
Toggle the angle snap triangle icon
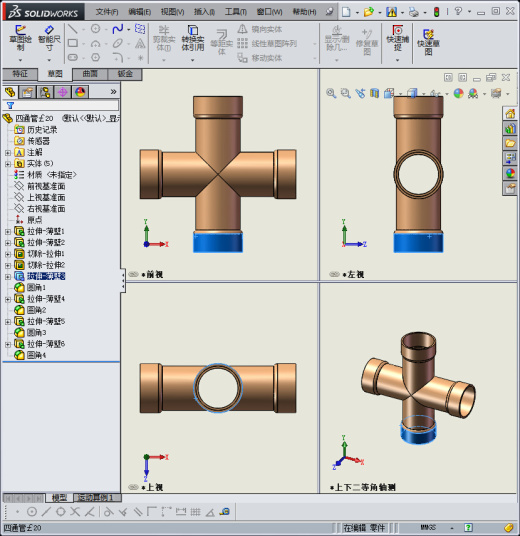tap(210, 512)
